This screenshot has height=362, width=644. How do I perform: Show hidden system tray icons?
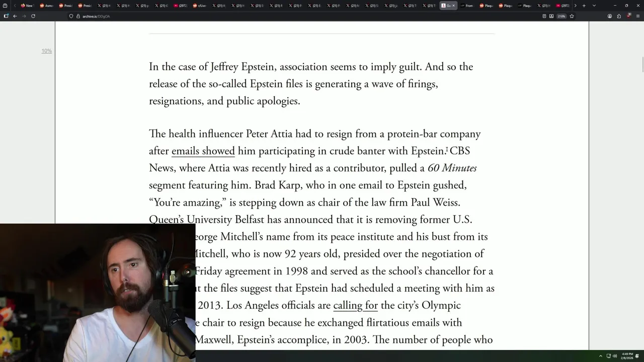point(600,356)
